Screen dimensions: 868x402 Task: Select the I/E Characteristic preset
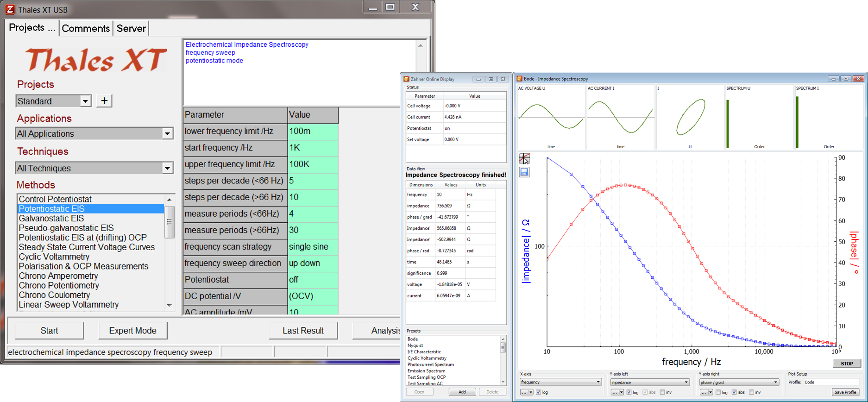424,352
